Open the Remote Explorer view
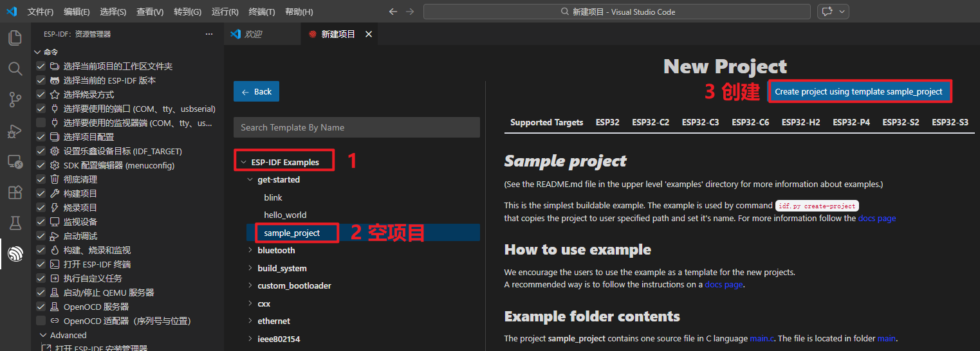 click(x=15, y=161)
